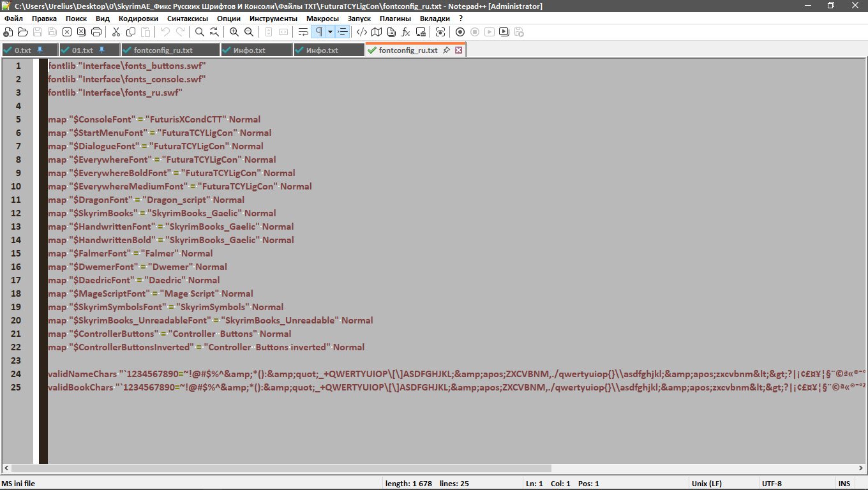Toggle Show All Characters pilcrow button
The width and height of the screenshot is (868, 490).
pyautogui.click(x=318, y=32)
